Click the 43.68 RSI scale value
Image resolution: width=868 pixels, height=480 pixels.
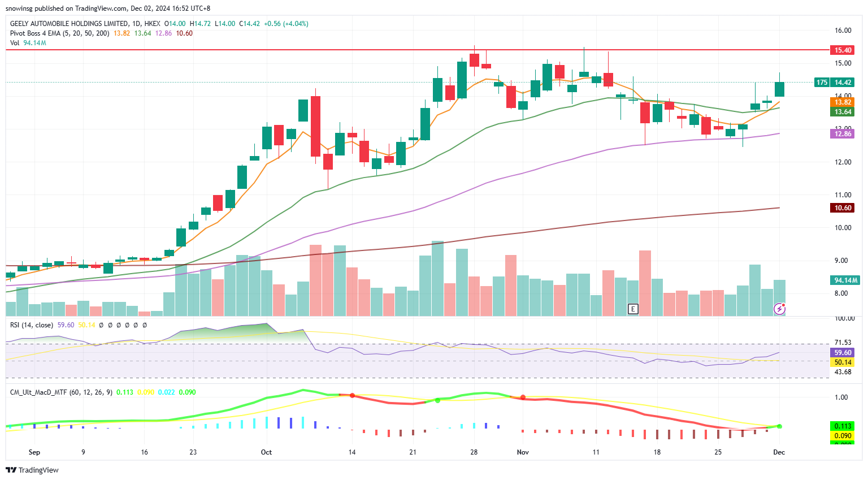tap(843, 372)
